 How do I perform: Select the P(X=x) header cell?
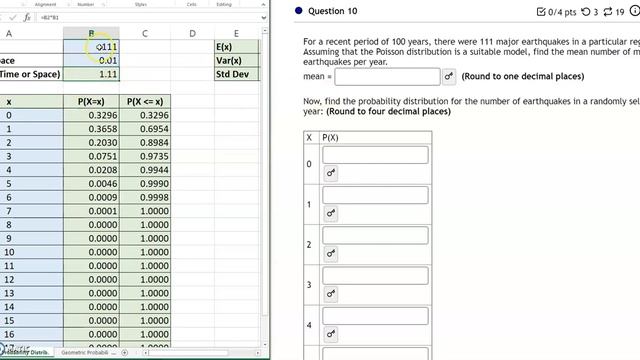coord(91,102)
